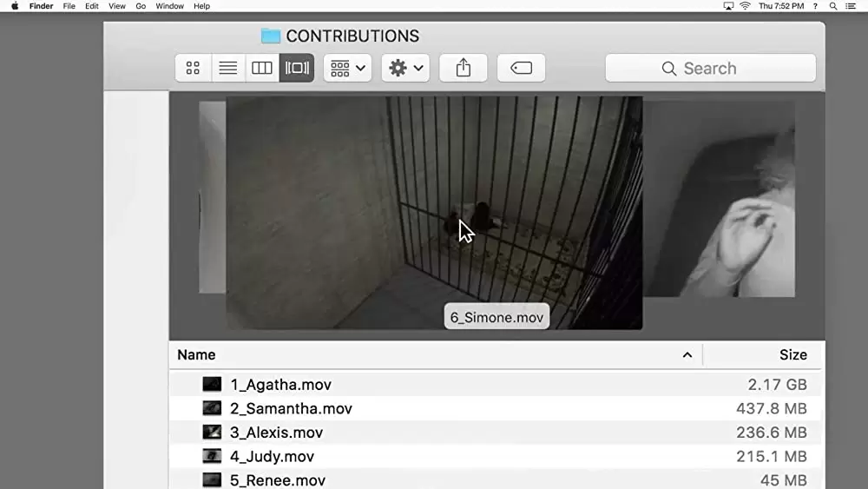The width and height of the screenshot is (868, 489).
Task: Toggle the Name column sort arrow
Action: 687,355
